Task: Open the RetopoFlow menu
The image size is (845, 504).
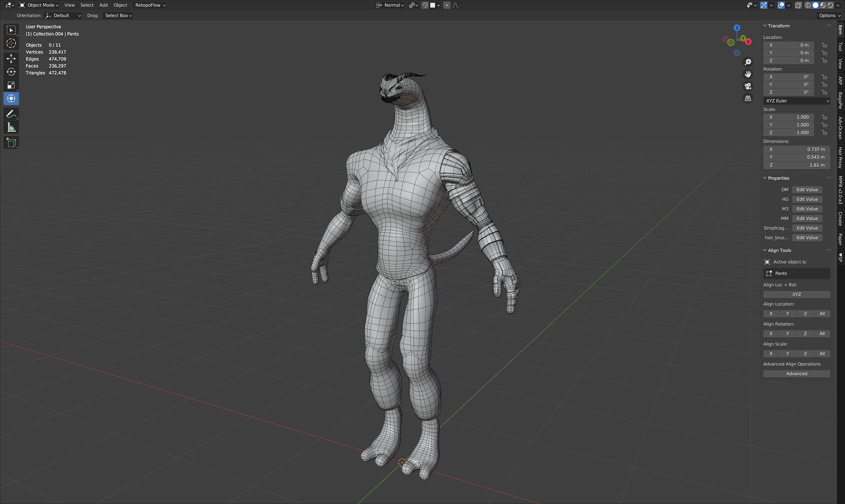Action: [x=150, y=5]
